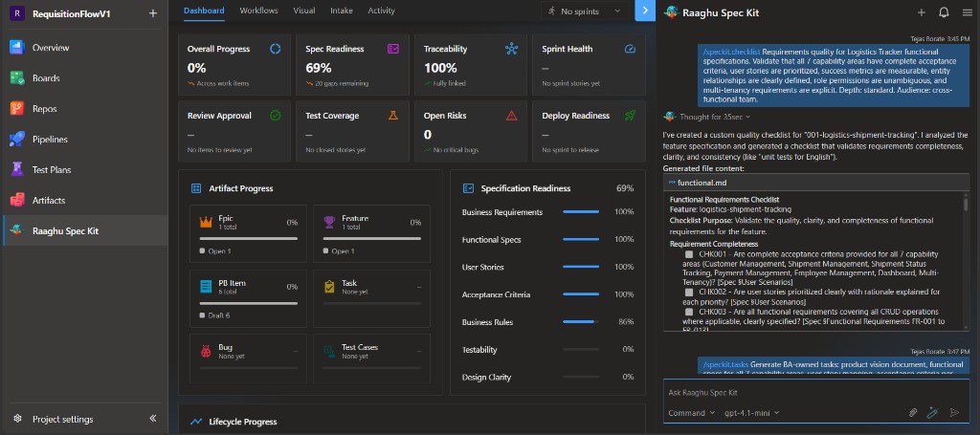Click the magic wand enhance icon
Viewport: 980px width, 435px height.
click(x=932, y=412)
